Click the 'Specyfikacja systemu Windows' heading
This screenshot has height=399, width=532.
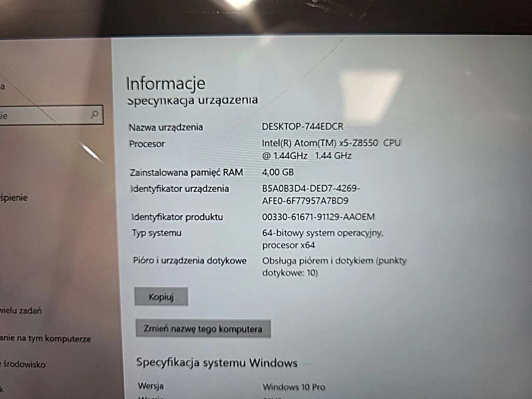coord(217,362)
